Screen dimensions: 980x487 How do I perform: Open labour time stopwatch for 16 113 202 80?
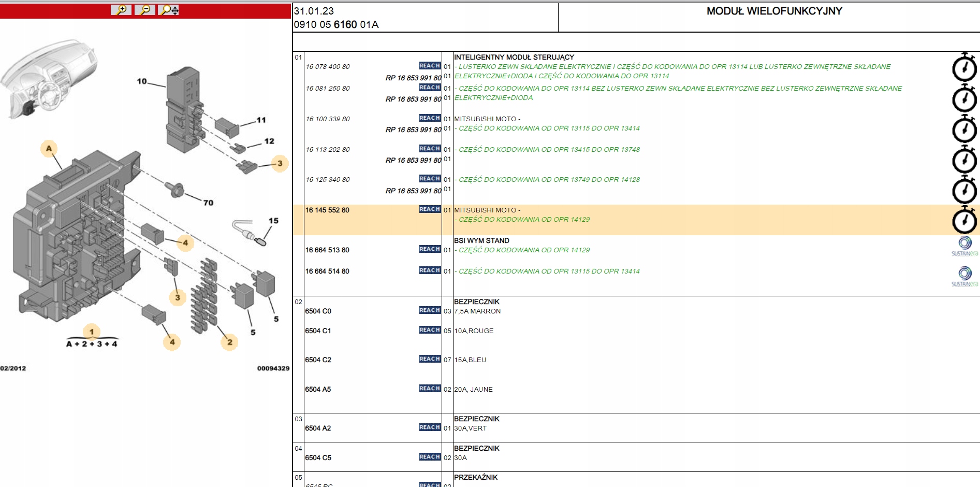[x=964, y=160]
